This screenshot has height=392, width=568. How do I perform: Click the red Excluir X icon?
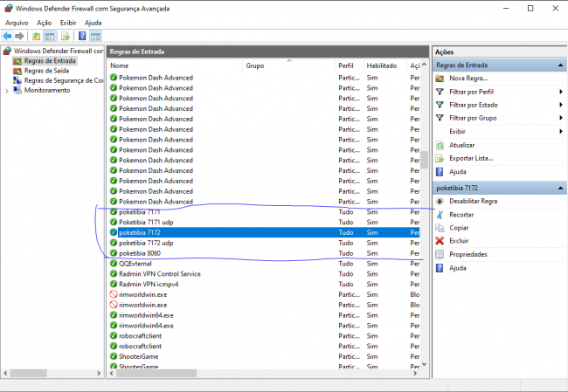point(440,241)
